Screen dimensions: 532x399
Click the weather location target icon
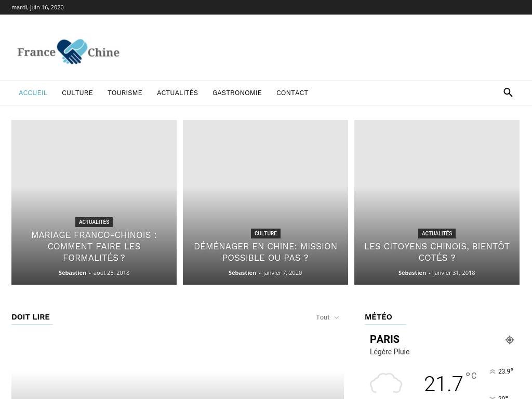510,340
